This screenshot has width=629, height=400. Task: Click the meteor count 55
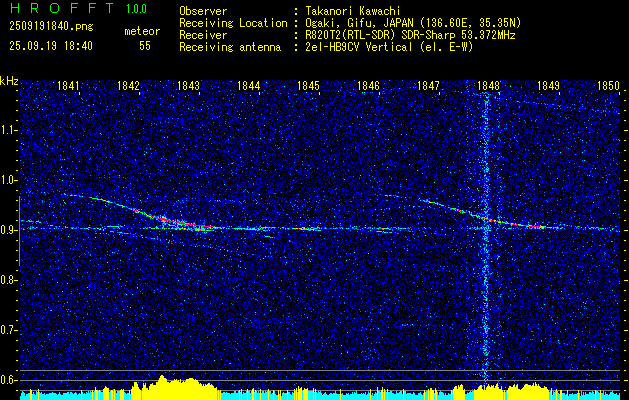(x=145, y=46)
